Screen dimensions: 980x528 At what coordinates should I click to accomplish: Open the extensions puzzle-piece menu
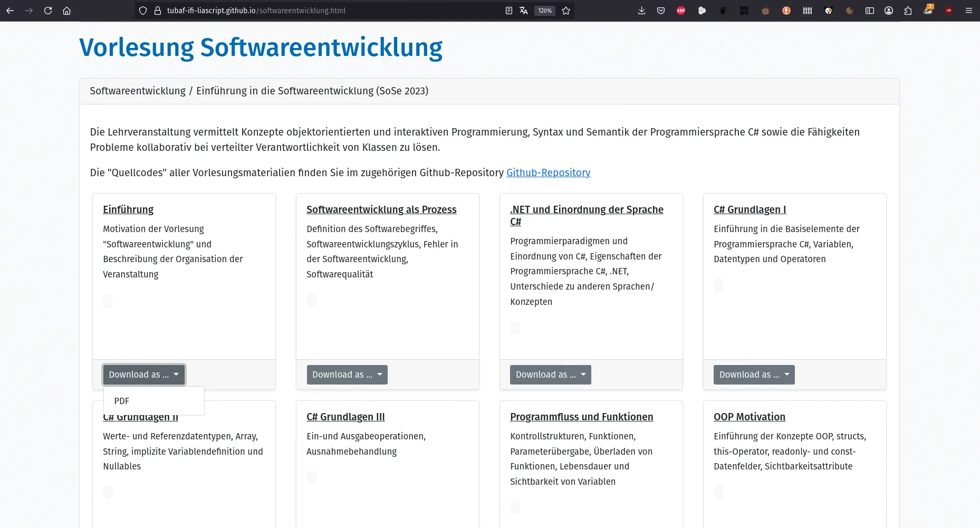click(908, 11)
